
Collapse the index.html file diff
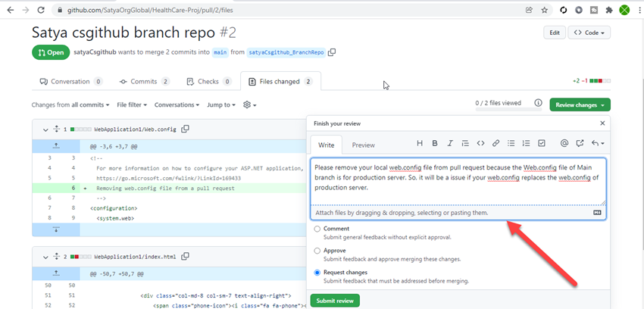[45, 257]
